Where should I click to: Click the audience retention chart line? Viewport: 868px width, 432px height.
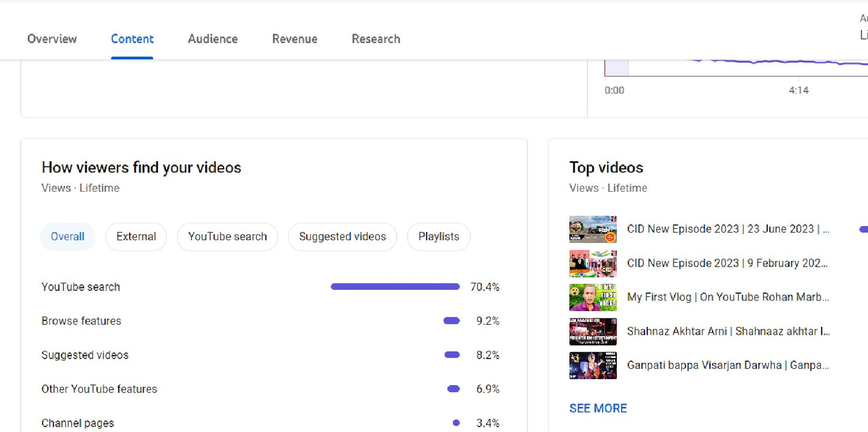pyautogui.click(x=751, y=62)
